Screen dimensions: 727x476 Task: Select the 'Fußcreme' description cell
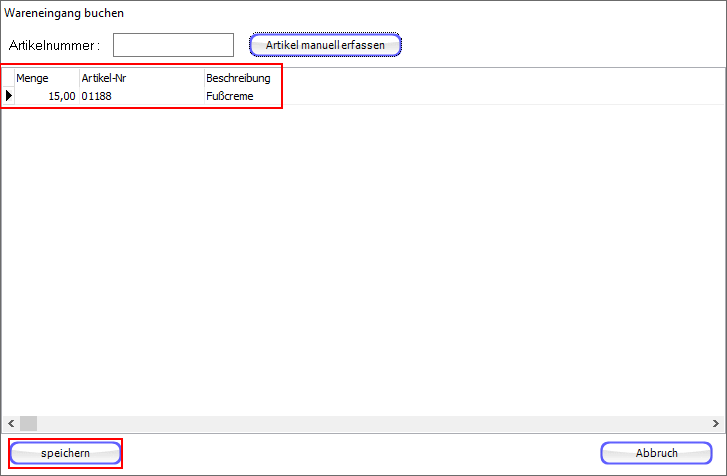(240, 97)
